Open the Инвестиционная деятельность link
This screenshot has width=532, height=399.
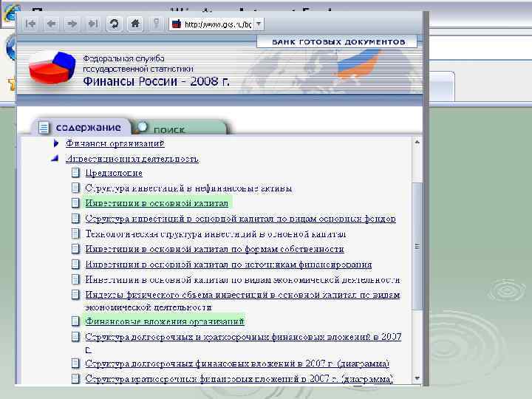[x=132, y=159]
